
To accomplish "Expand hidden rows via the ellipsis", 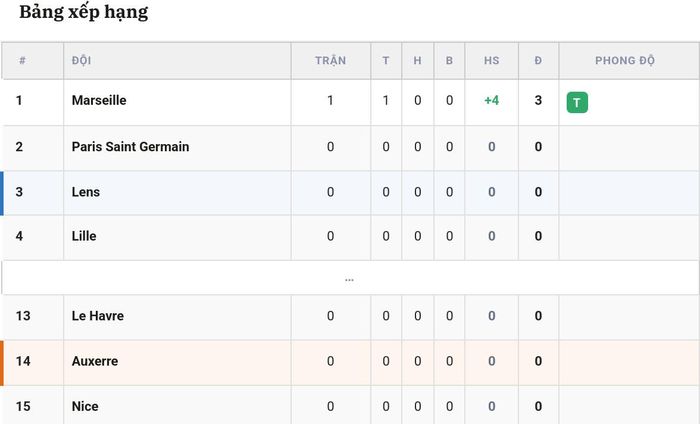I will [x=349, y=279].
